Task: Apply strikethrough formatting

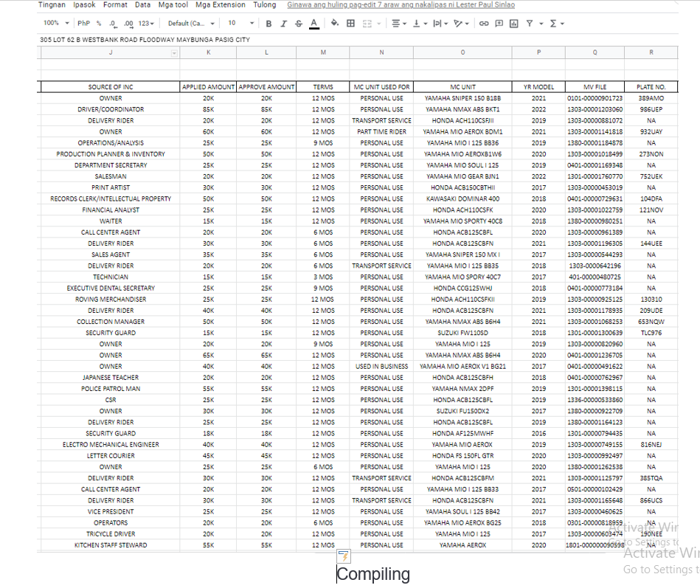Action: pyautogui.click(x=299, y=24)
